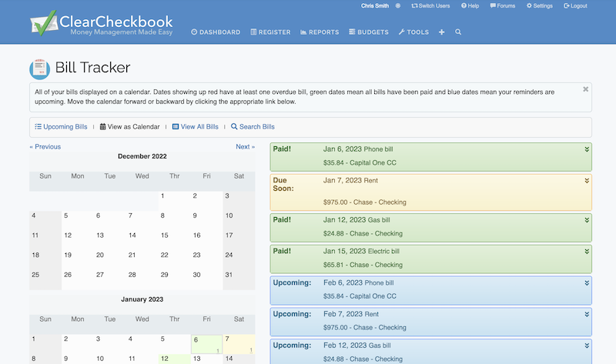Click December 15 in the calendar
This screenshot has height=364, width=616.
pos(175,240)
